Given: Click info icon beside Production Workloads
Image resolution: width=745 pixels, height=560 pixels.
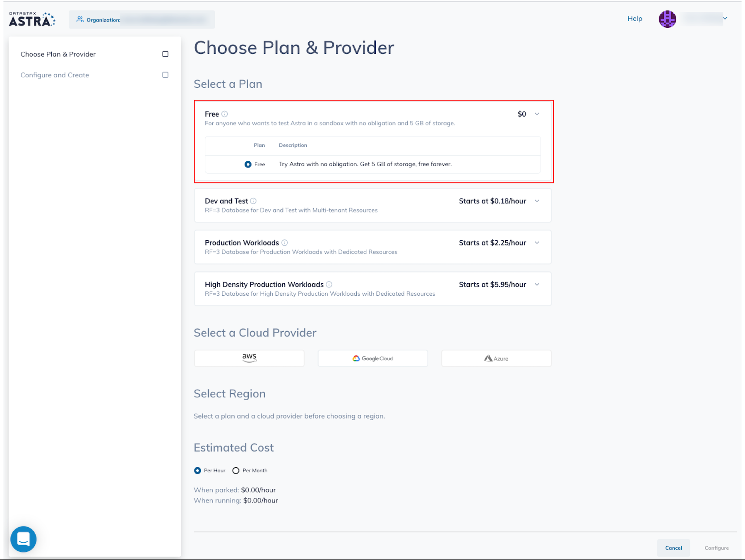Looking at the screenshot, I should [285, 243].
